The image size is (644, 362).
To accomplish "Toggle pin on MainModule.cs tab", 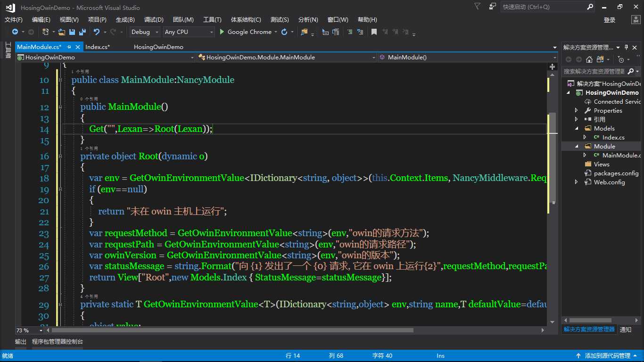I will pos(69,47).
